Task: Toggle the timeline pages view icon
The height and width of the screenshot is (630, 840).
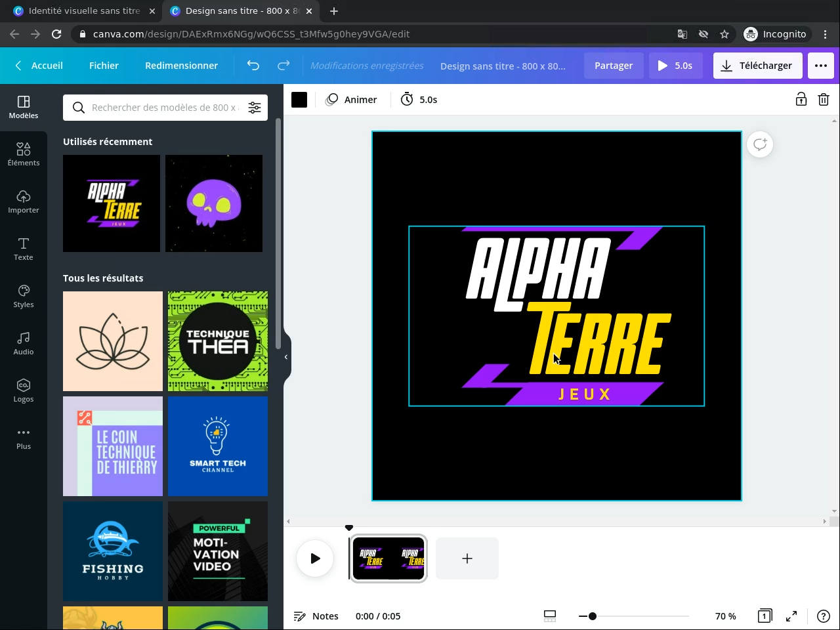Action: coord(550,616)
